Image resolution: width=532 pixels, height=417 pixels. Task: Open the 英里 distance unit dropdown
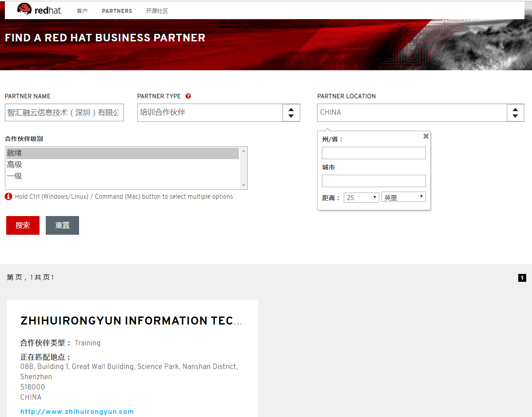(x=403, y=197)
